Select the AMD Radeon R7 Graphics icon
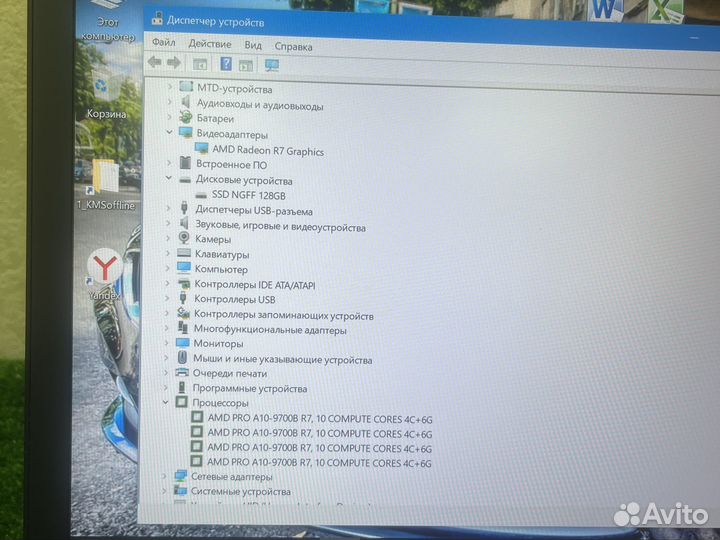Image resolution: width=720 pixels, height=540 pixels. [x=201, y=148]
